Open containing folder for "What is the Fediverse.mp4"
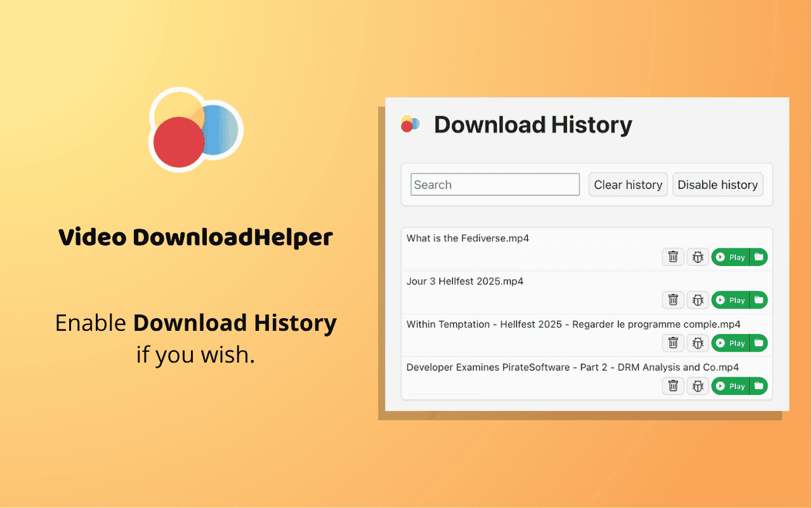 759,257
